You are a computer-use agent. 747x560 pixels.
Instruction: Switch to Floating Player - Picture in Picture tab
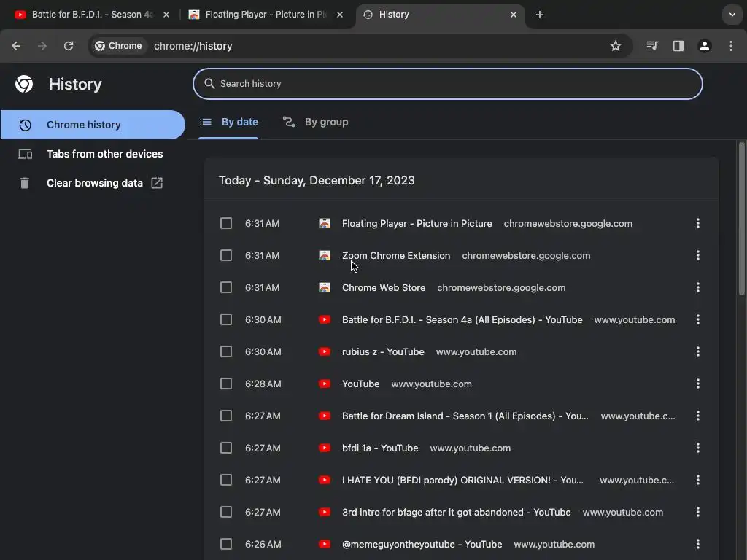[x=265, y=15]
